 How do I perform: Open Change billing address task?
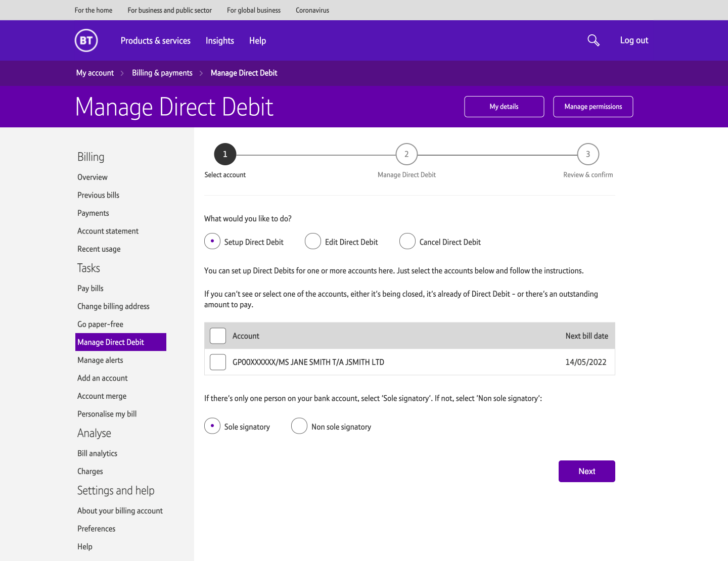pyautogui.click(x=113, y=306)
